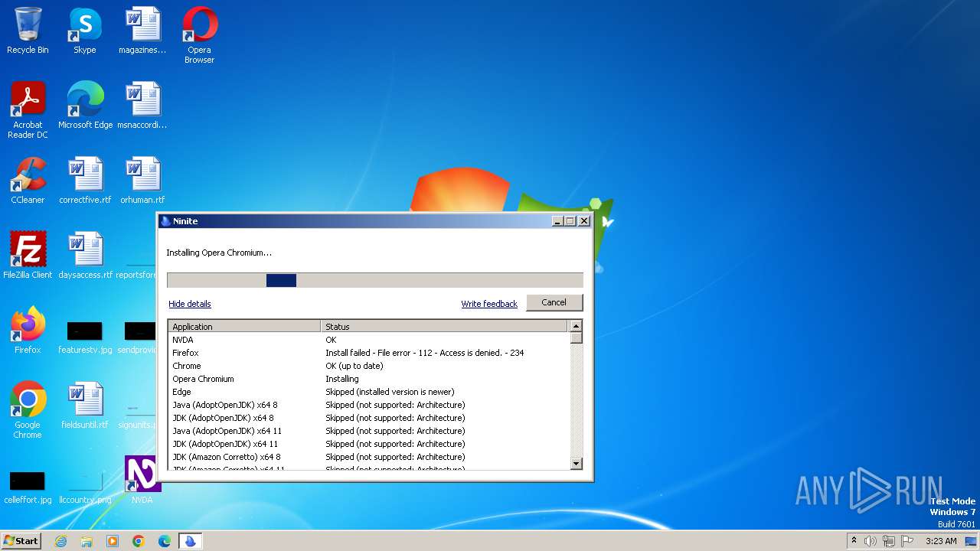Click Ninite taskbar button
Screen dimensions: 980x551
tap(190, 541)
